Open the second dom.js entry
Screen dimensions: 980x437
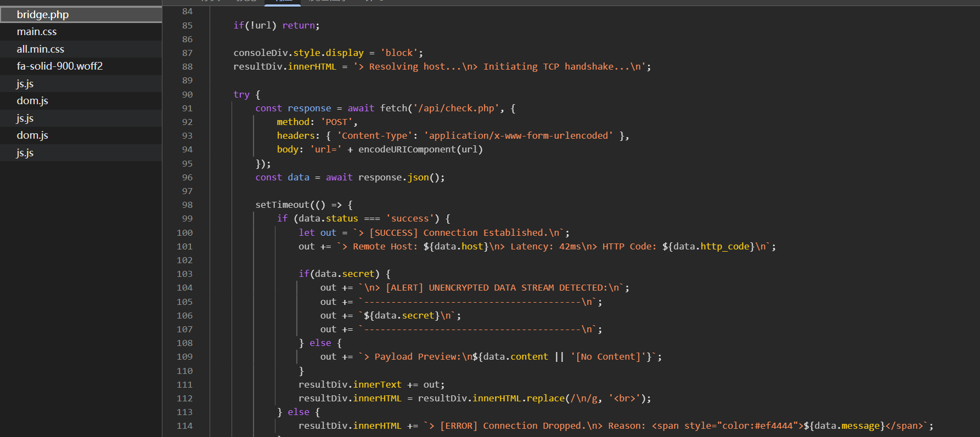pos(32,135)
